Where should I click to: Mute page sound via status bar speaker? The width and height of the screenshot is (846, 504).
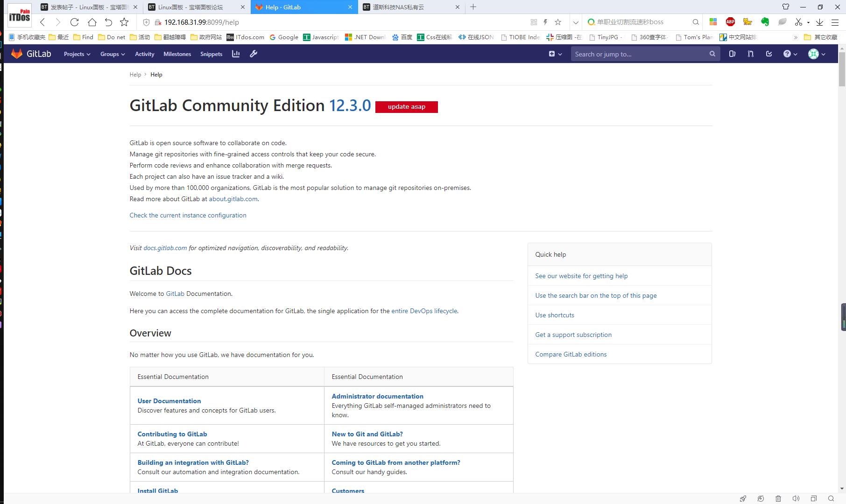[796, 498]
